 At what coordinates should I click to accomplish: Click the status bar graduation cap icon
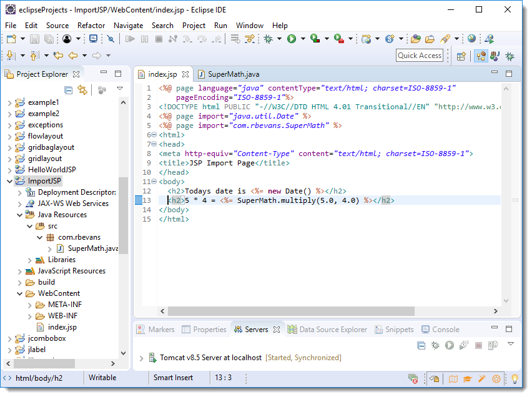[467, 379]
